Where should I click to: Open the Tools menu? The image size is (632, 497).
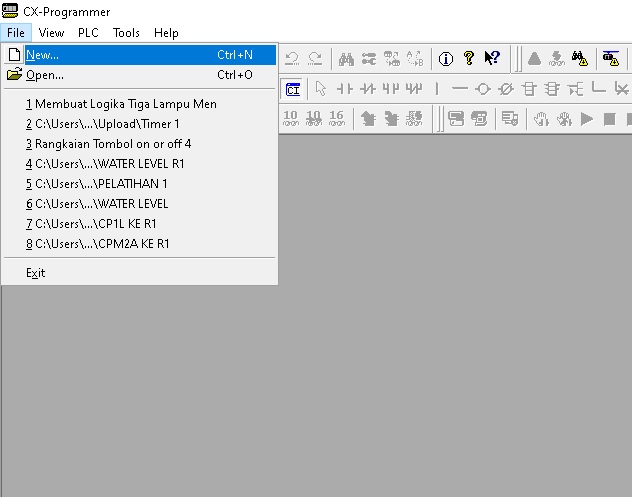(x=126, y=33)
